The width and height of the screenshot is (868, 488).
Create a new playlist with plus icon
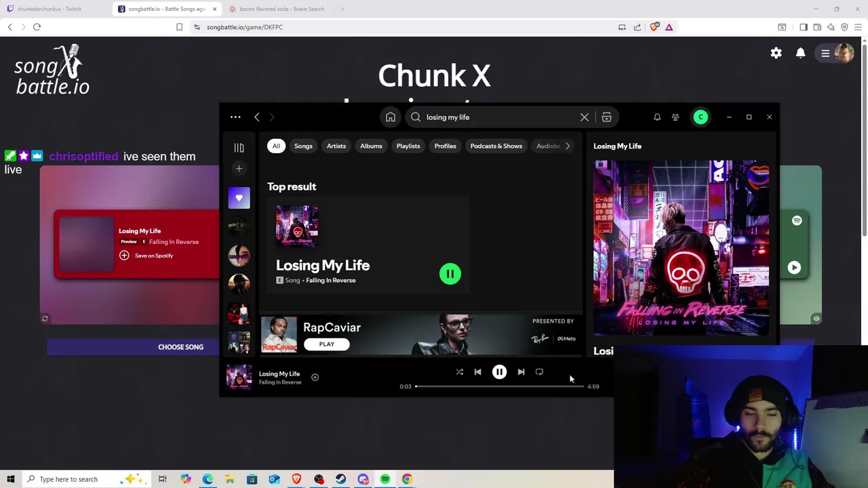tap(239, 168)
